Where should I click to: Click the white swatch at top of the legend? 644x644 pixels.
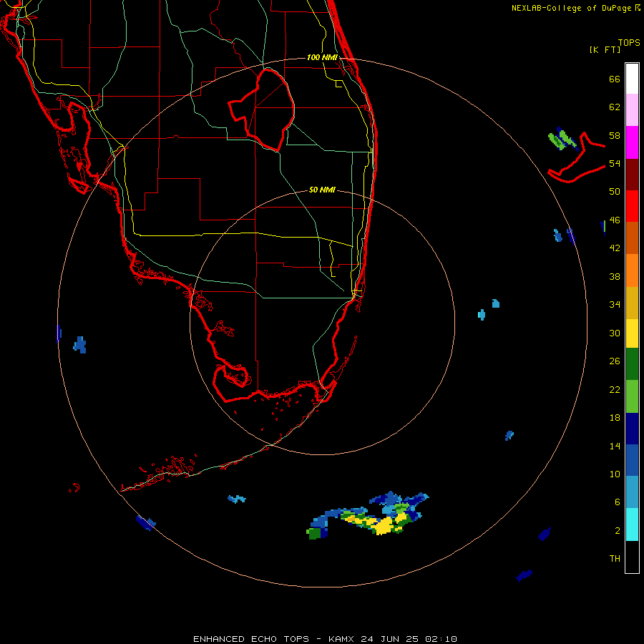click(632, 79)
